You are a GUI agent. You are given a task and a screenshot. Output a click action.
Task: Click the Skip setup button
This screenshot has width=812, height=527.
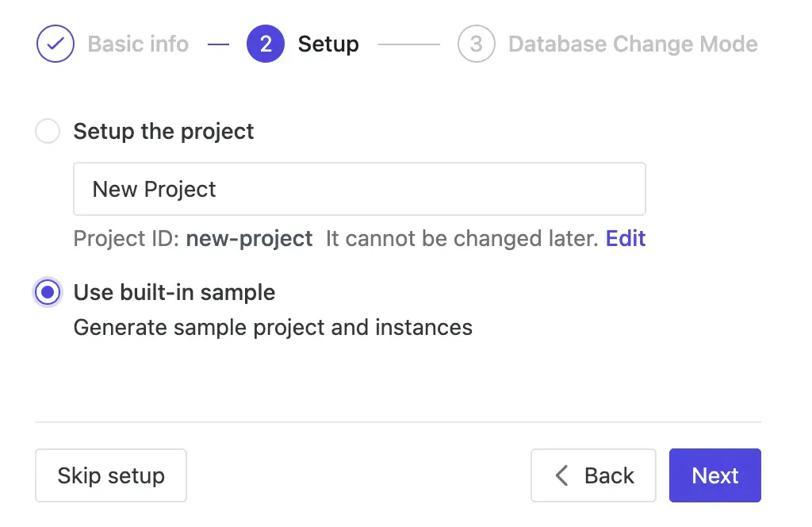(x=110, y=475)
